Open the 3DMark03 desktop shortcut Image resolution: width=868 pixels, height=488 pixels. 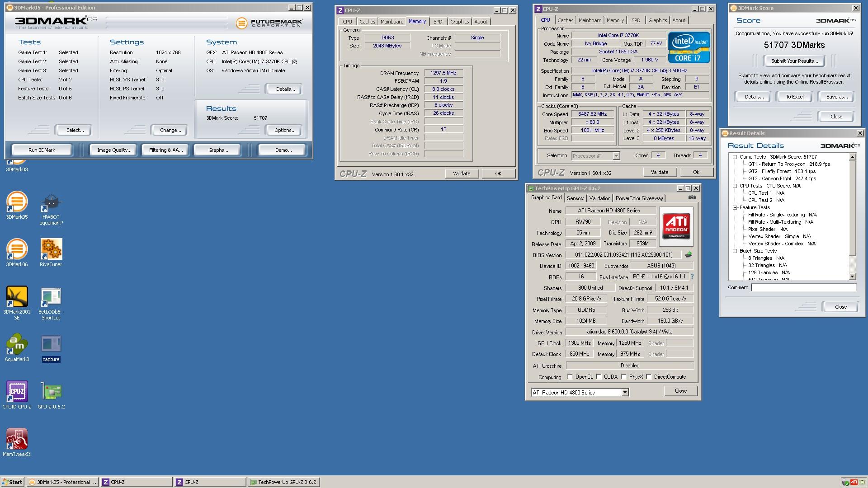coord(17,165)
